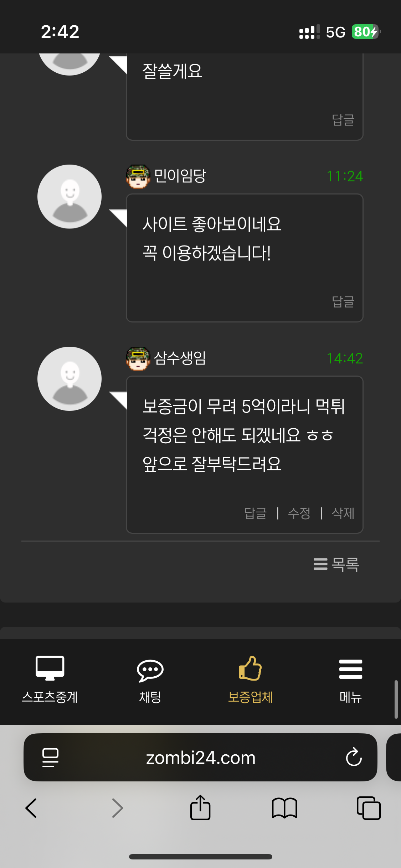Click 삭제 on 삼수생임's comment
The height and width of the screenshot is (868, 401).
pos(343,513)
